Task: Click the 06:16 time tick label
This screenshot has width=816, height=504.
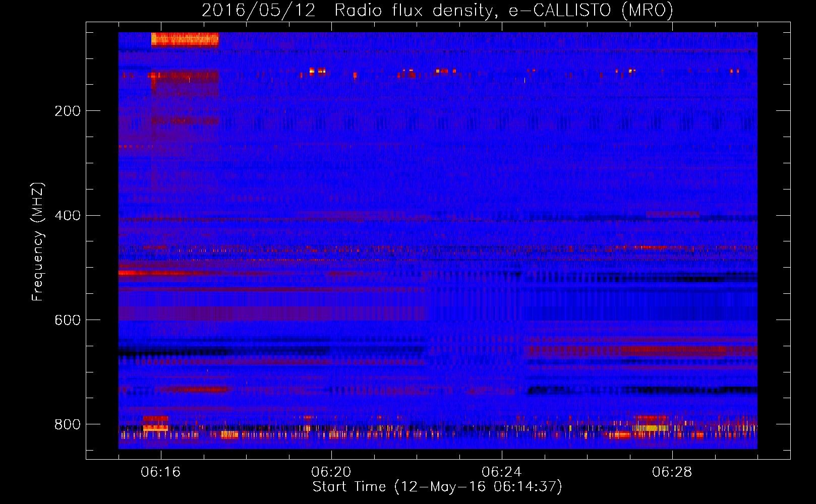Action: pos(161,472)
